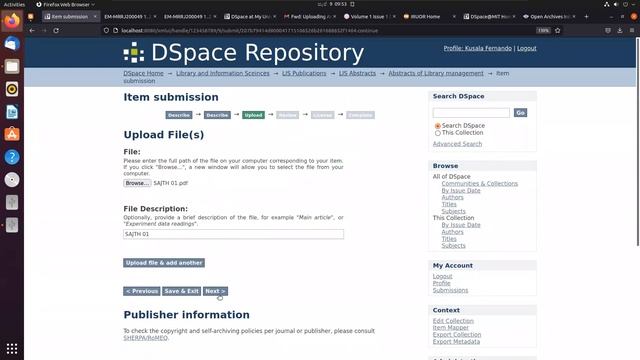Open Export Metadata link
The height and width of the screenshot is (360, 640).
(x=456, y=342)
